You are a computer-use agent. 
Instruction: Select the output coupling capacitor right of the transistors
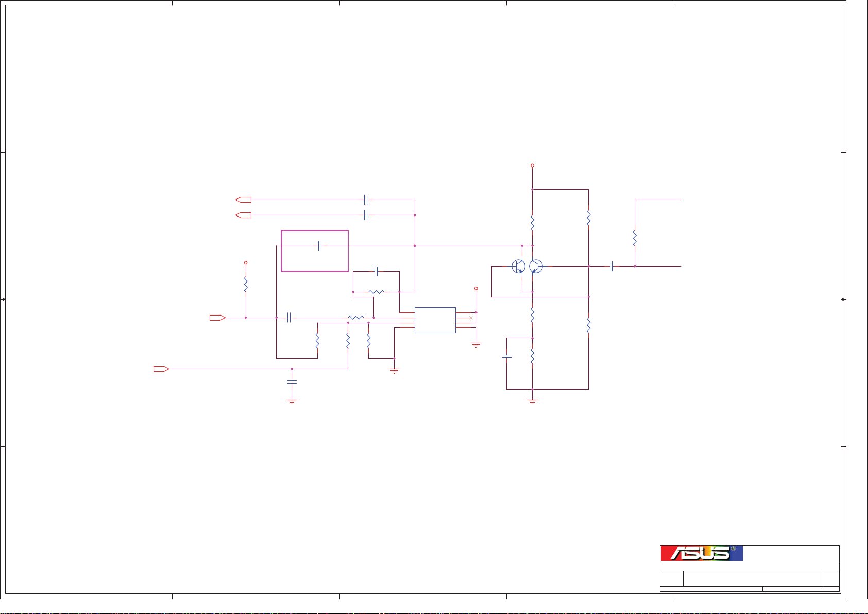click(611, 267)
